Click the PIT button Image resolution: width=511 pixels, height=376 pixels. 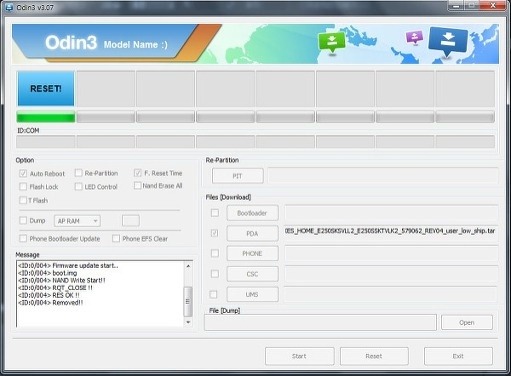point(237,176)
